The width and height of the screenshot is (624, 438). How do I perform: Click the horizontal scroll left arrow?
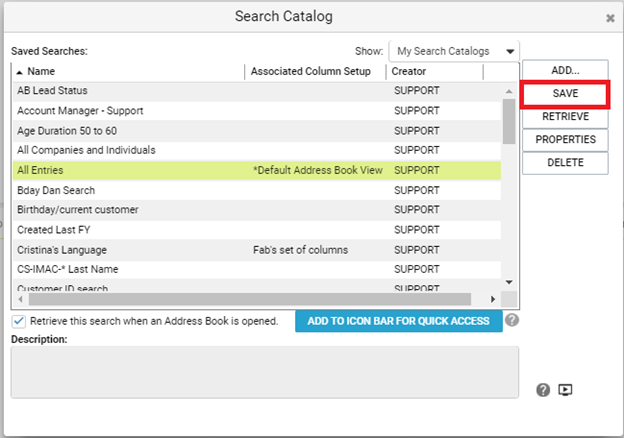21,299
